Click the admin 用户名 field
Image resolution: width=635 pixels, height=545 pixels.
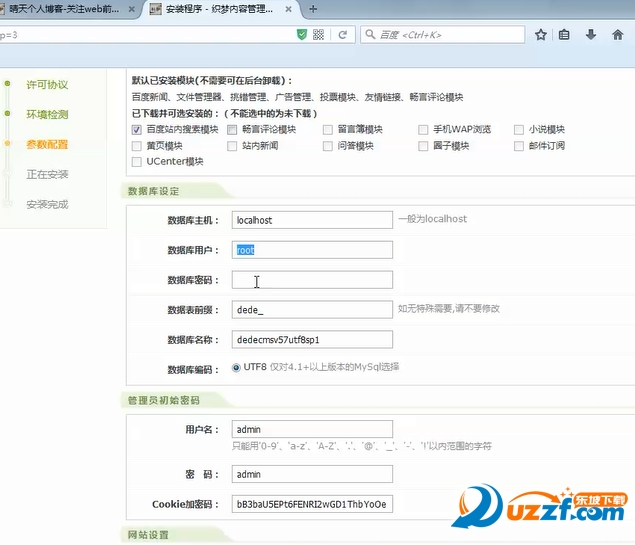point(312,429)
